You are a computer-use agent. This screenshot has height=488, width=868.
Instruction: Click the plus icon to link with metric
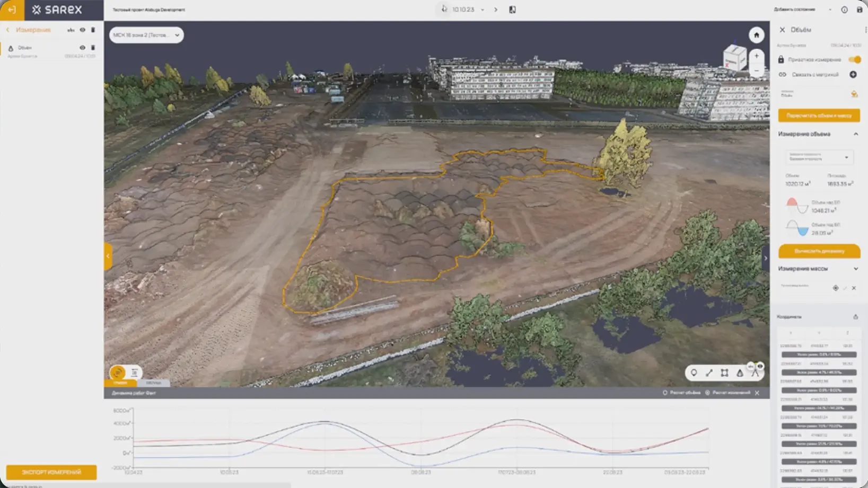[853, 75]
